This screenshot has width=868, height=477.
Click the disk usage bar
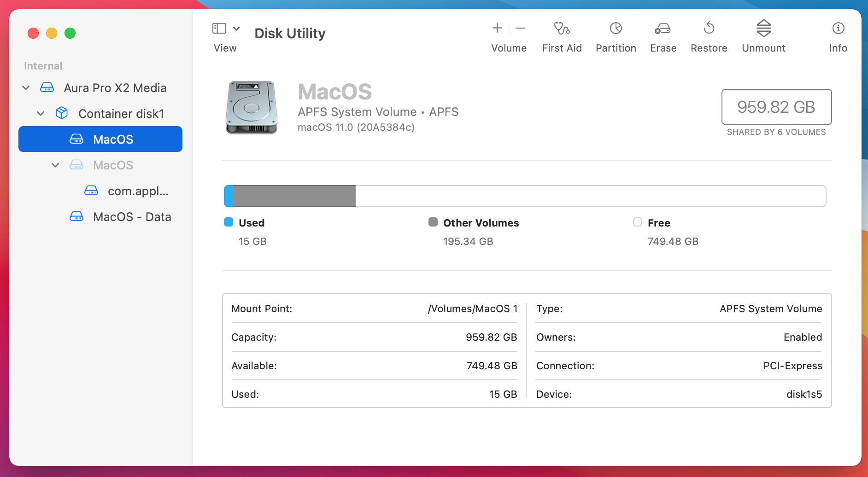click(x=525, y=196)
